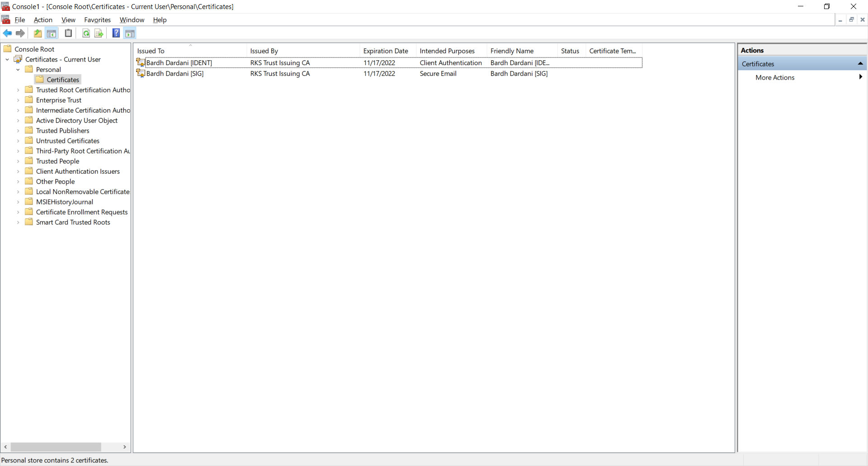Open More Actions submenu in Actions pane
Image resolution: width=868 pixels, height=466 pixels.
[802, 77]
